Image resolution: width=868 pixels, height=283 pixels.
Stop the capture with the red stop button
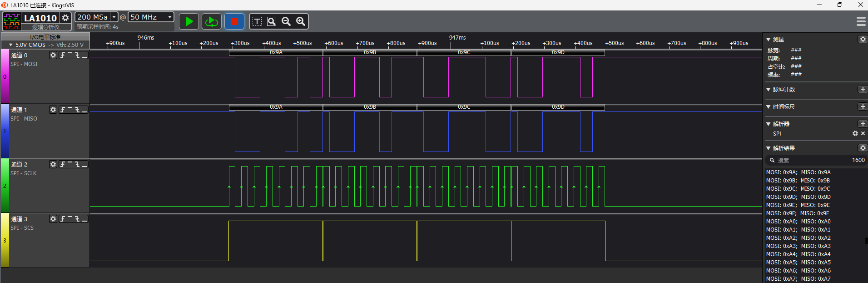coord(234,21)
